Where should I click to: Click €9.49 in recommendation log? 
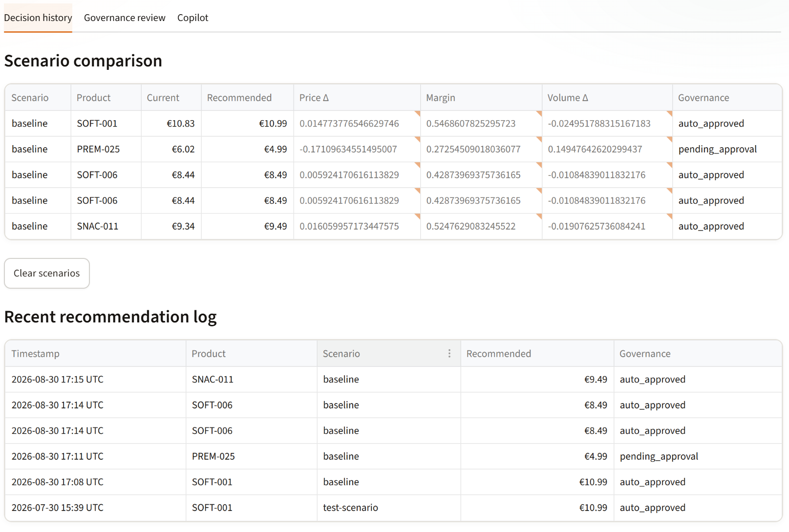[537, 380]
